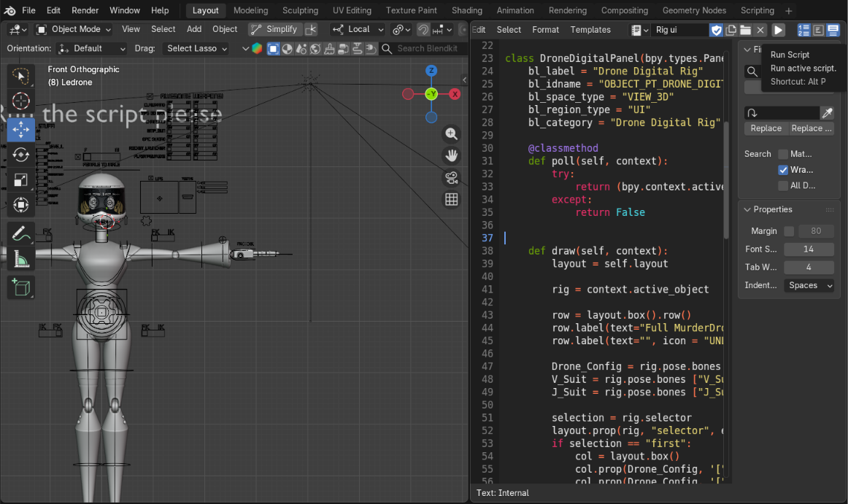The height and width of the screenshot is (504, 848).
Task: Enable the Margin checkbox
Action: click(x=789, y=231)
